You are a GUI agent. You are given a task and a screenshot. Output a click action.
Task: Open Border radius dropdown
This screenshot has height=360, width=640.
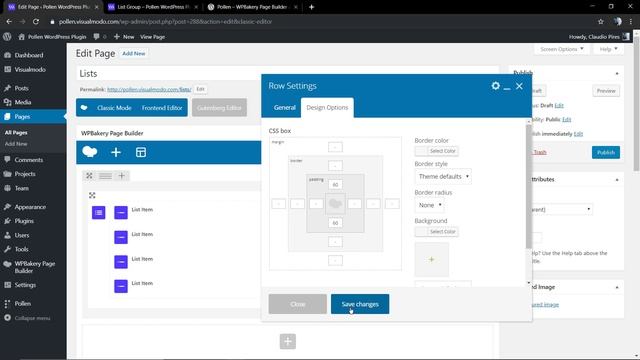429,205
